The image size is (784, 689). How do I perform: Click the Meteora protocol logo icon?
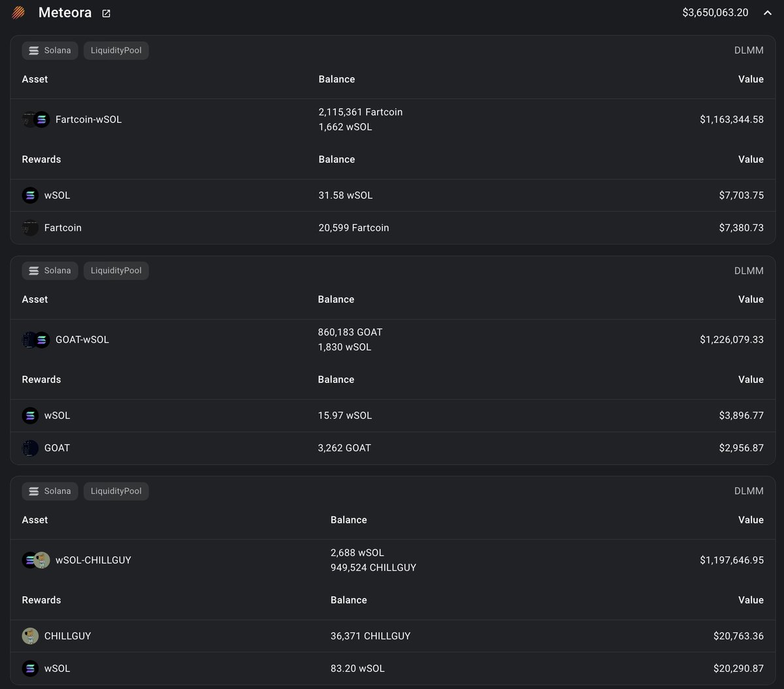click(18, 12)
